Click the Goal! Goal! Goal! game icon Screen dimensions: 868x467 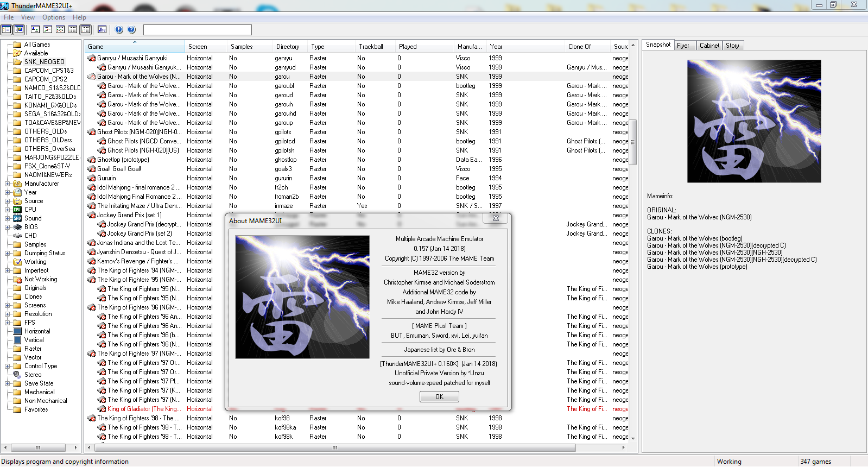92,169
